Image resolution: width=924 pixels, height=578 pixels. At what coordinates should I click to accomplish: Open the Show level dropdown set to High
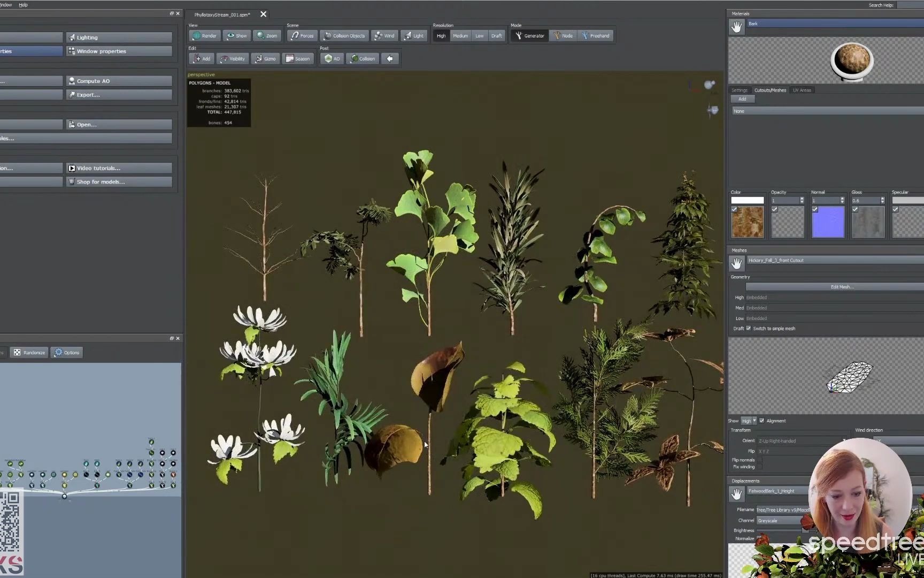click(x=748, y=421)
